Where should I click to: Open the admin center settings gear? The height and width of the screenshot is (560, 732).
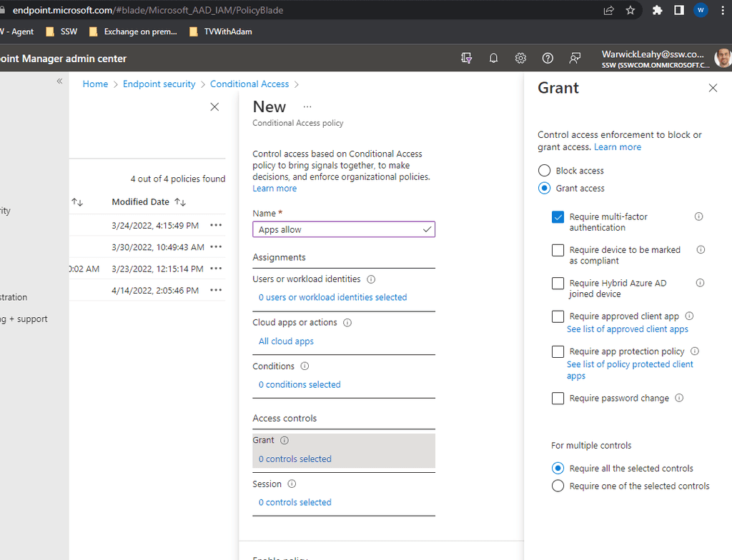(520, 58)
